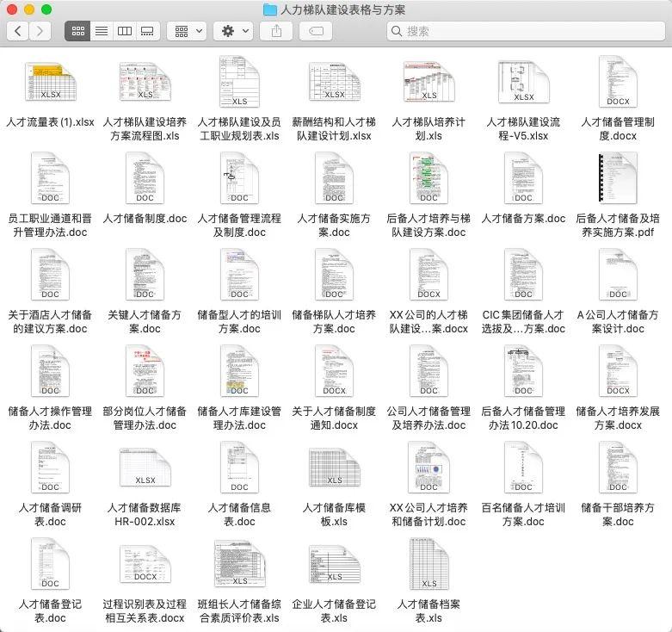The image size is (672, 632).
Task: Click file name 过程识别表及过程相互关系表.docx
Action: click(145, 611)
